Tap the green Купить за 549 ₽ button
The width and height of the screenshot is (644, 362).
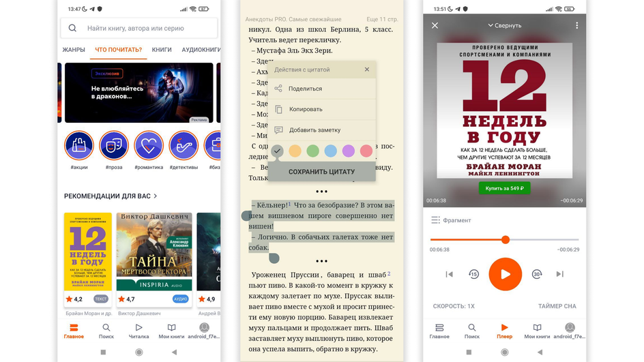(504, 188)
